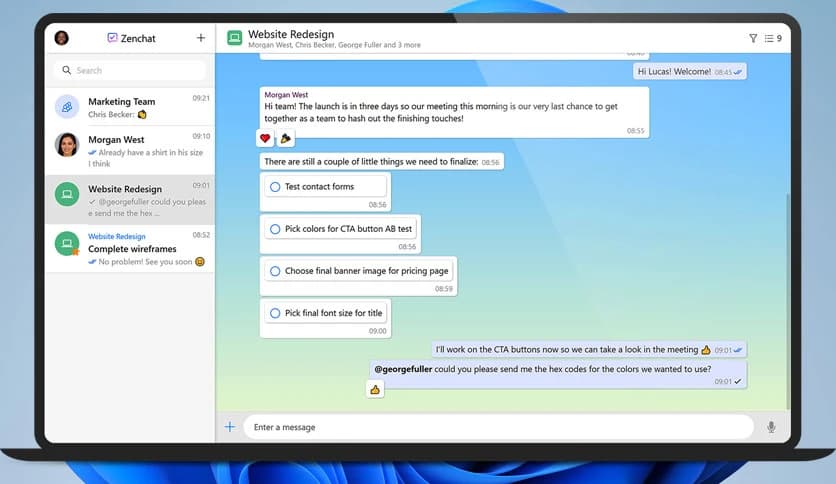Click the heart reaction on Morgan's message
Screen dimensions: 836x484
(265, 138)
